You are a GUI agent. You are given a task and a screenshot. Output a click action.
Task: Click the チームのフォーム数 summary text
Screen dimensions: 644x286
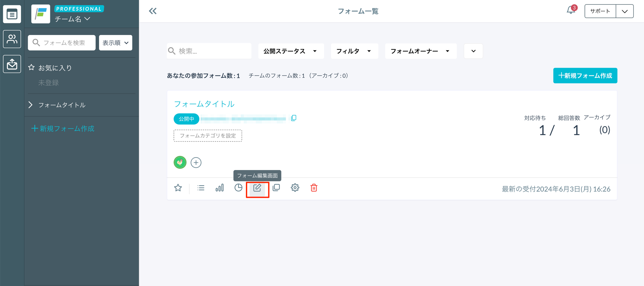coord(299,76)
